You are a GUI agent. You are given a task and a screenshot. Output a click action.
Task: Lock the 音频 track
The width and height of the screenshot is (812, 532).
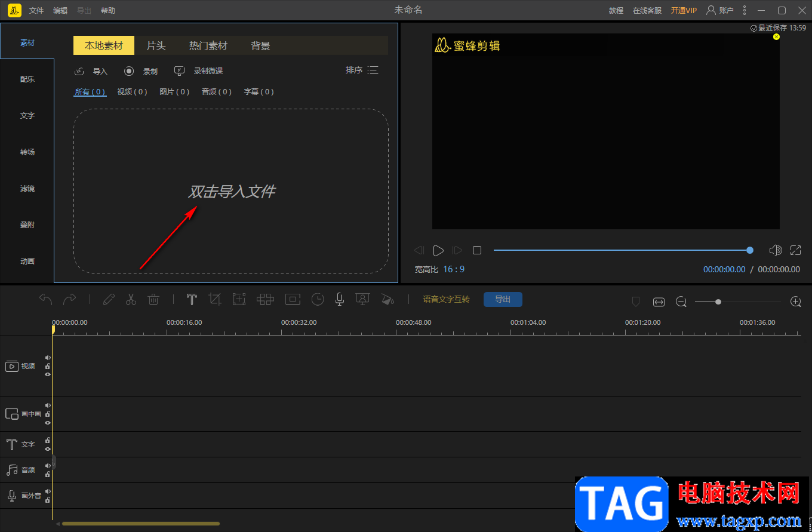[x=48, y=474]
